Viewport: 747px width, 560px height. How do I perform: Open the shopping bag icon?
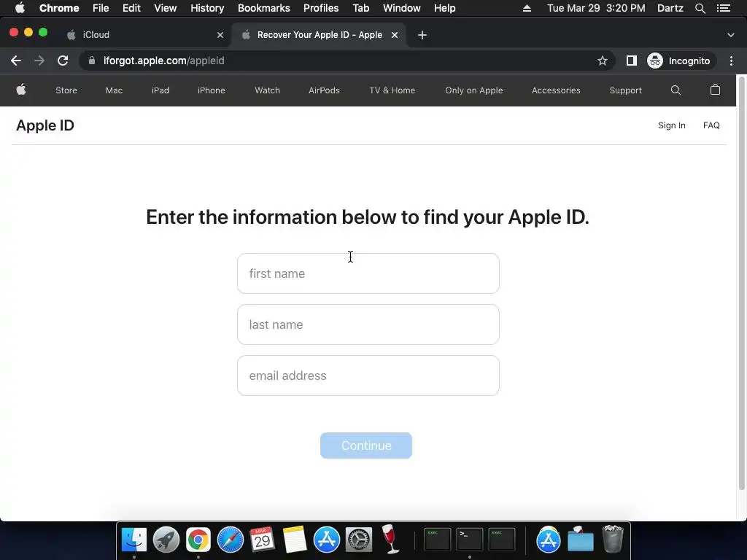[x=715, y=90]
